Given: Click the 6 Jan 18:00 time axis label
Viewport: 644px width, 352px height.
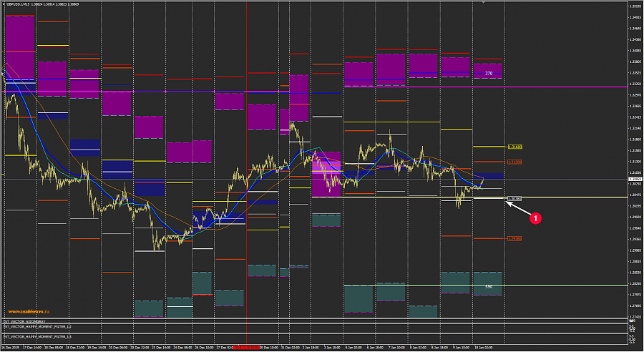Looking at the screenshot, I should pyautogui.click(x=376, y=348).
